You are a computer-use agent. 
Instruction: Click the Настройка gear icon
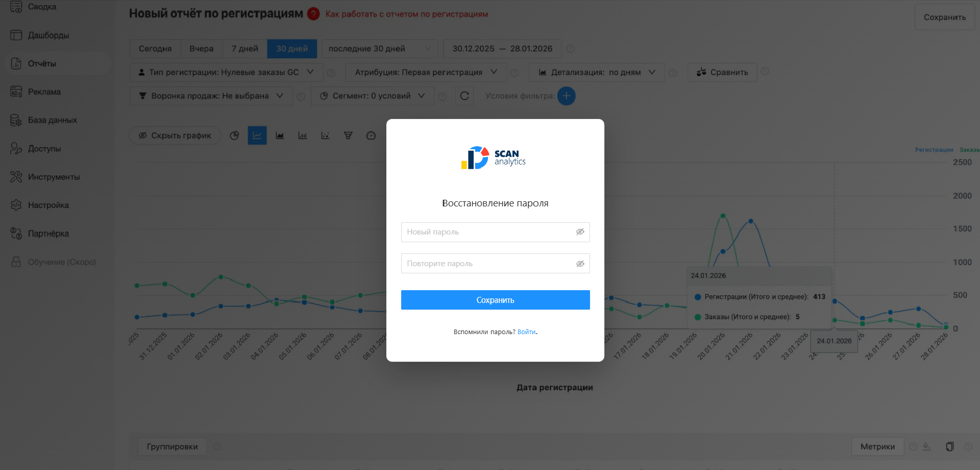coord(16,205)
